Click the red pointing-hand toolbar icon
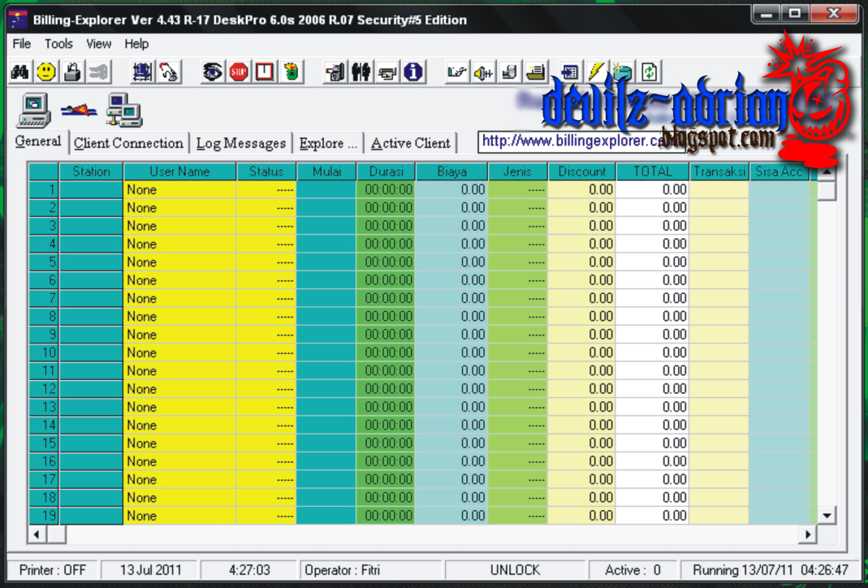This screenshot has width=868, height=588. [168, 72]
